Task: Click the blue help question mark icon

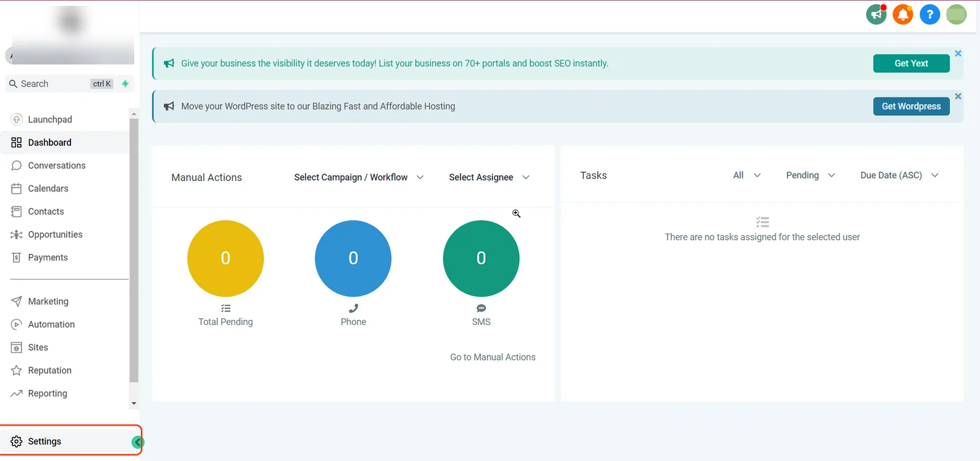Action: tap(930, 14)
